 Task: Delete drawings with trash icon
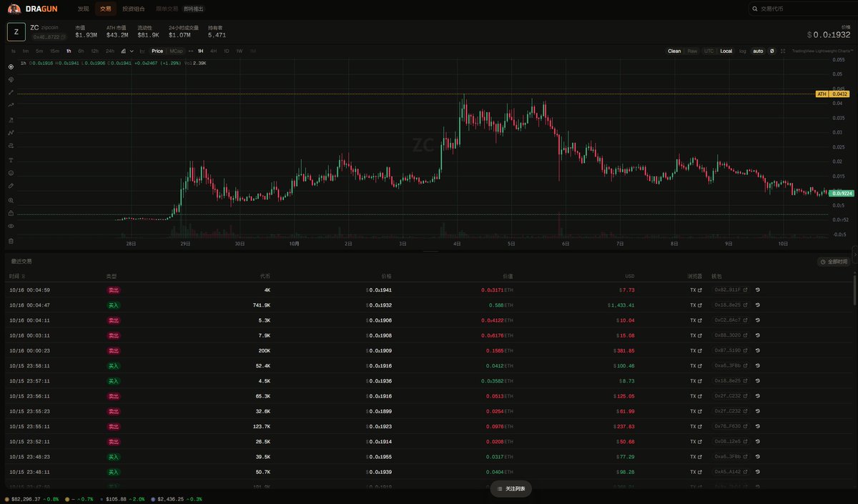(11, 240)
